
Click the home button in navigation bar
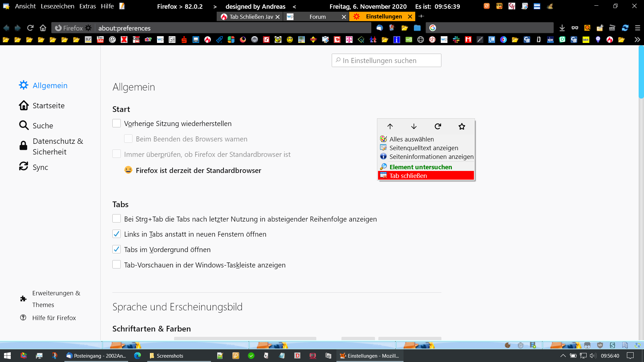point(43,28)
